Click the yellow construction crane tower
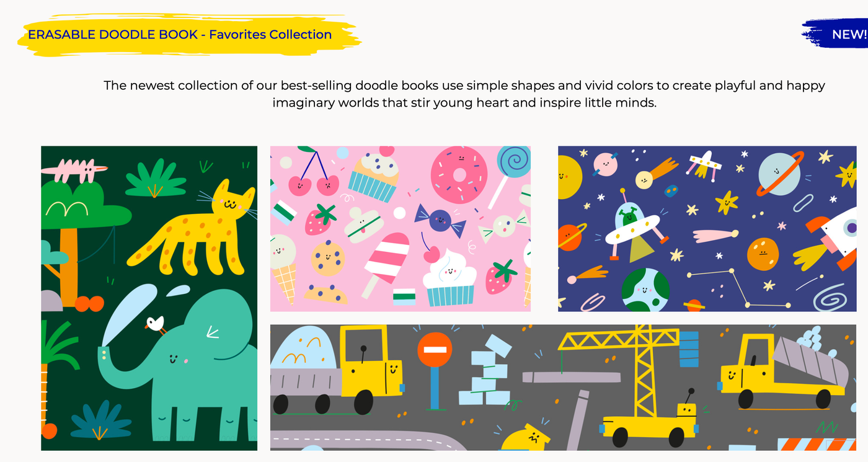Viewport: 868px width, 462px height. [x=644, y=372]
